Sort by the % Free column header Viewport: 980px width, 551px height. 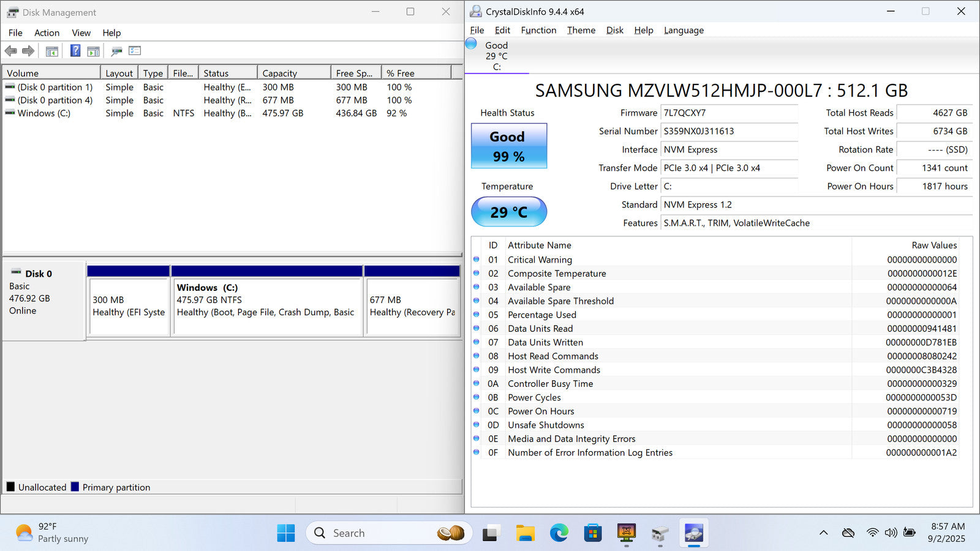click(416, 73)
